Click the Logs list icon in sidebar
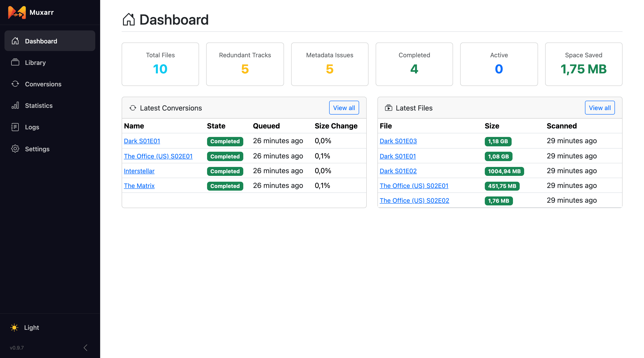Image resolution: width=644 pixels, height=358 pixels. 15,127
